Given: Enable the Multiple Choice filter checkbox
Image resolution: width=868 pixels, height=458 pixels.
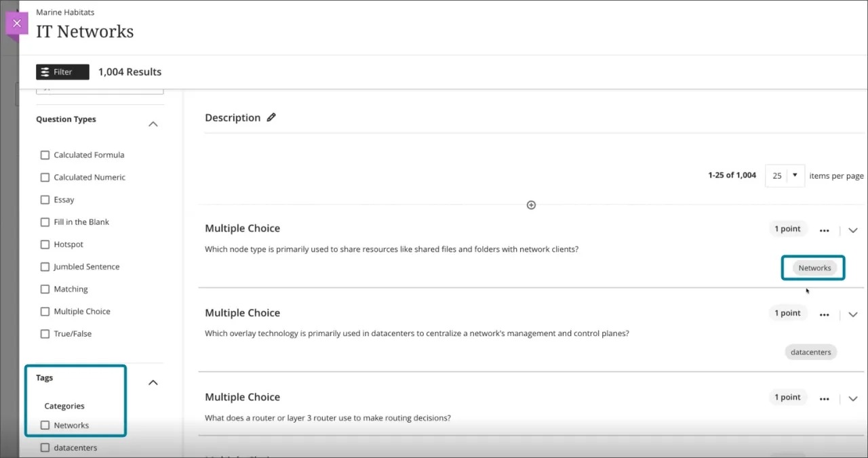Looking at the screenshot, I should (x=45, y=311).
